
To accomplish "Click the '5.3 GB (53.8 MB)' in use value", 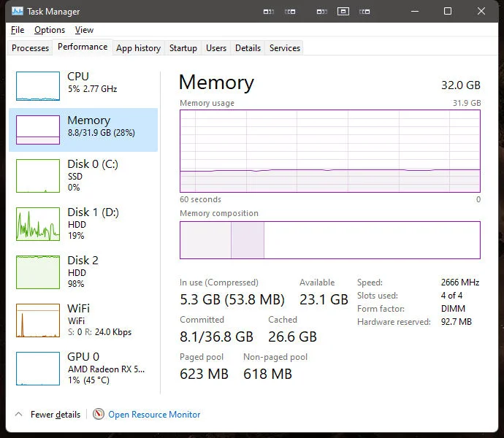I will [232, 299].
